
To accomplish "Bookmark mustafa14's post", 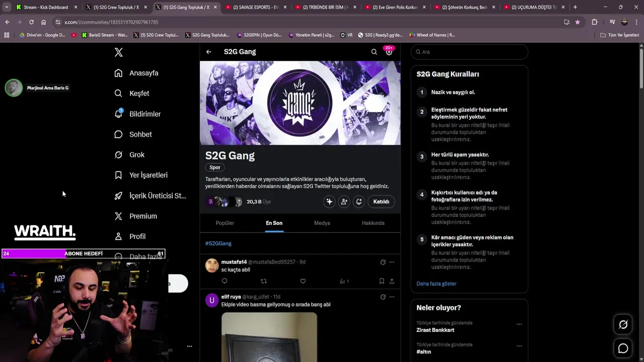I will point(381,281).
